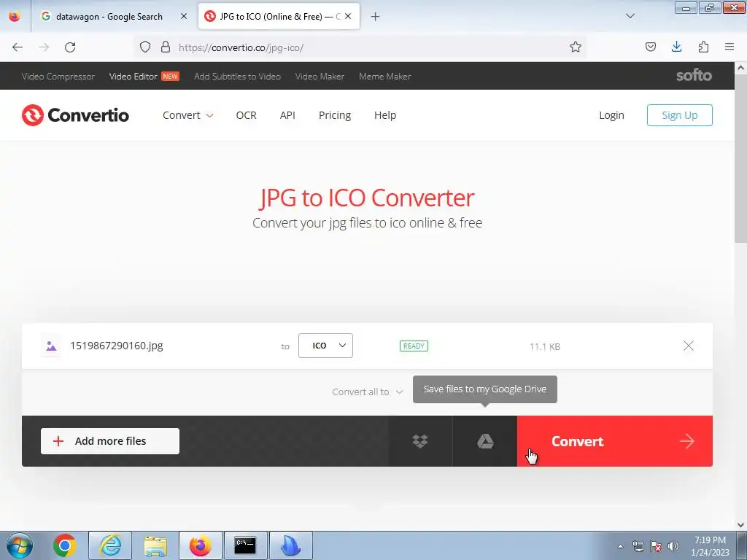Open the Video Editor link
This screenshot has height=560, width=747.
pyautogui.click(x=133, y=76)
